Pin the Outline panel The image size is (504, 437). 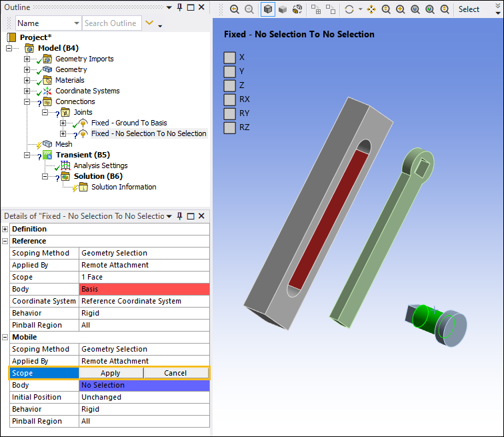pyautogui.click(x=179, y=7)
